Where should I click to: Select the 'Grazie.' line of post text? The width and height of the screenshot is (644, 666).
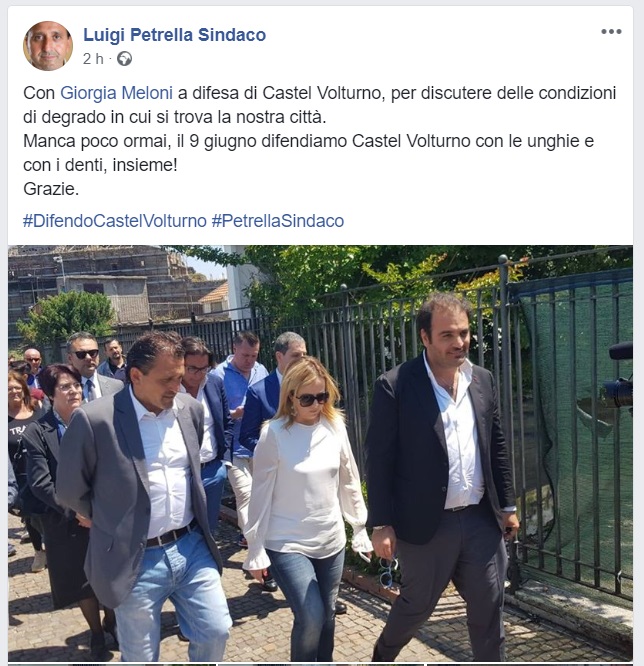click(x=51, y=189)
